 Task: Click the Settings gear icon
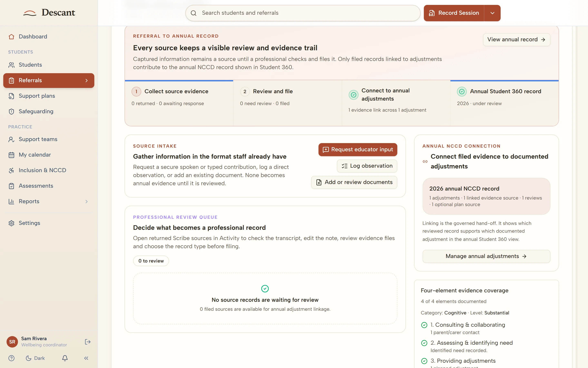pos(11,223)
